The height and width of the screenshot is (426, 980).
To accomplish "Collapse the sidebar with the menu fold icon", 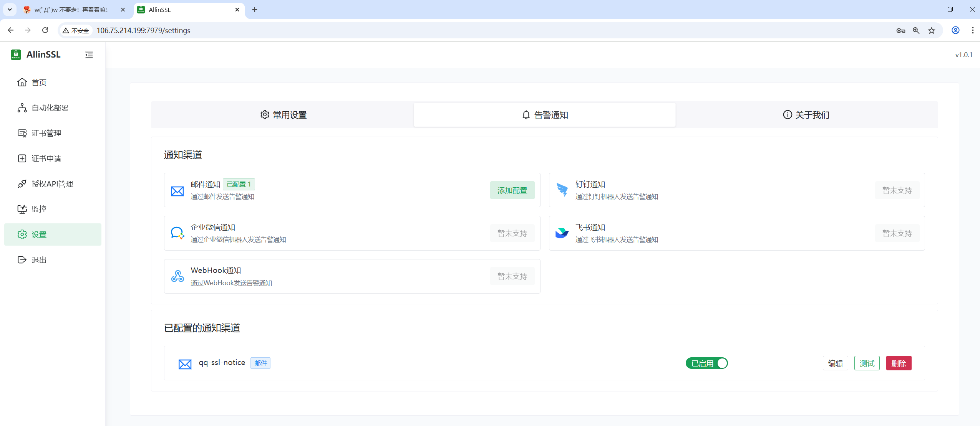I will pyautogui.click(x=89, y=55).
